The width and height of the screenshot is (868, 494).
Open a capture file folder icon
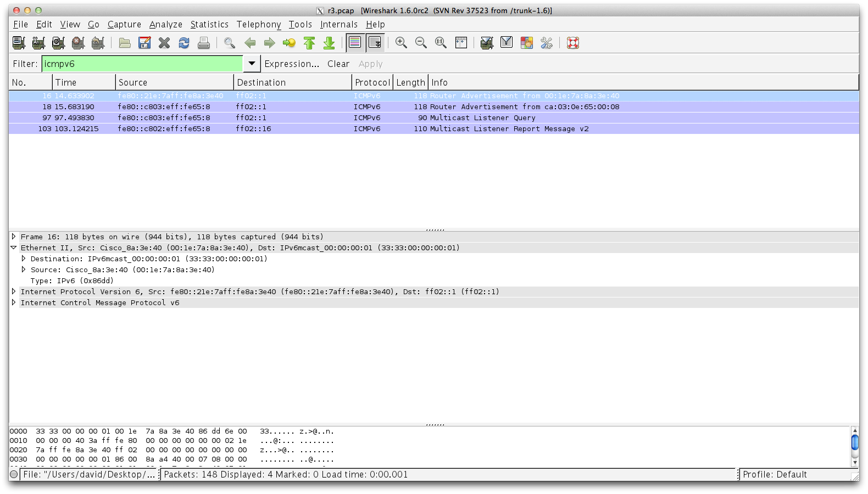[125, 43]
